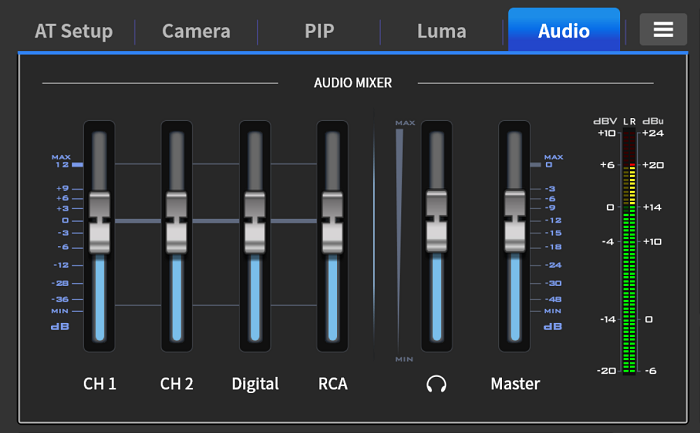
Task: Click the Digital channel label
Action: pos(255,384)
